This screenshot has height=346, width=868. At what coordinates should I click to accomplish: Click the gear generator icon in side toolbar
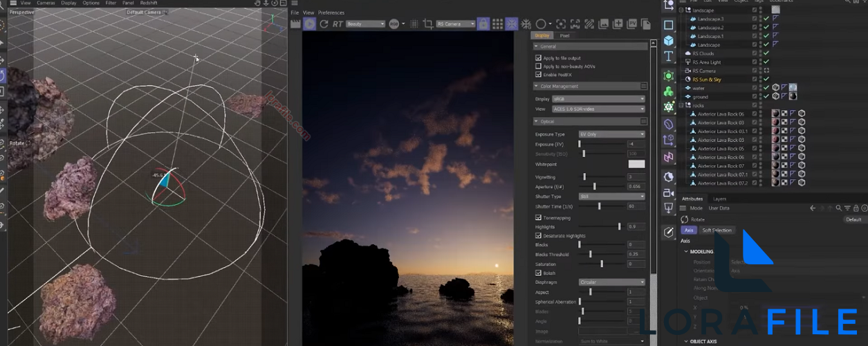coord(669,107)
